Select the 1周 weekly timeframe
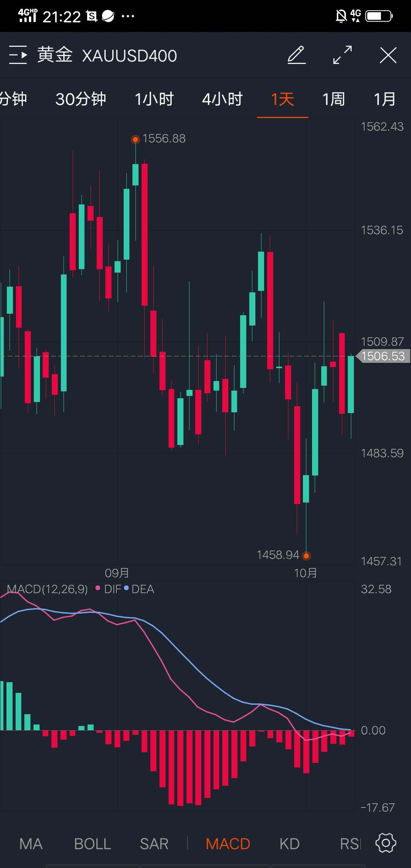The width and height of the screenshot is (411, 868). click(334, 99)
